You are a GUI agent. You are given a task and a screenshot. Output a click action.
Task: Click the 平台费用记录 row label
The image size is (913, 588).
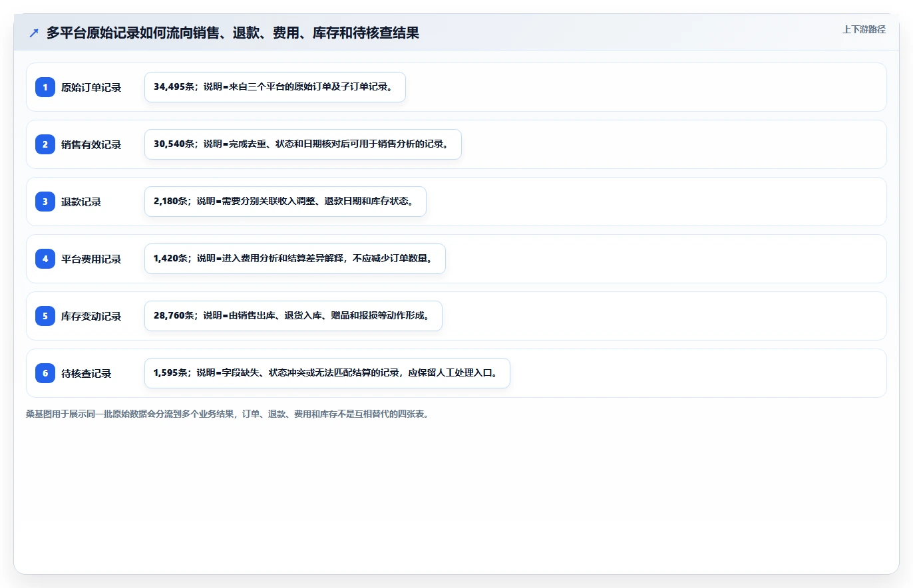click(91, 259)
